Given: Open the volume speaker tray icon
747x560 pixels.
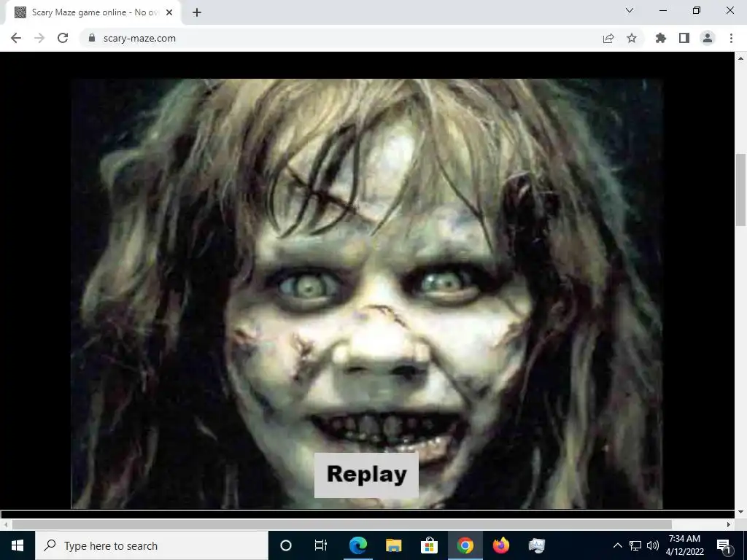Looking at the screenshot, I should coord(653,545).
